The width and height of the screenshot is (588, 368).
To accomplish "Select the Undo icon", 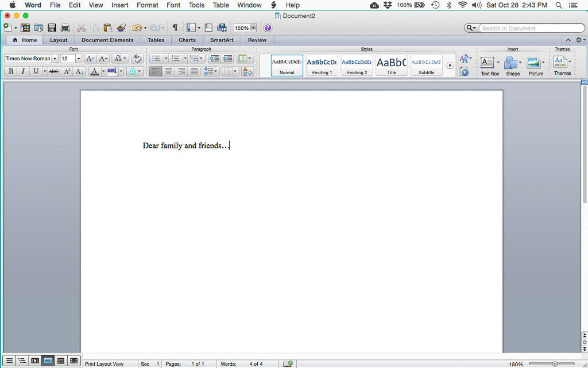I will click(x=137, y=27).
